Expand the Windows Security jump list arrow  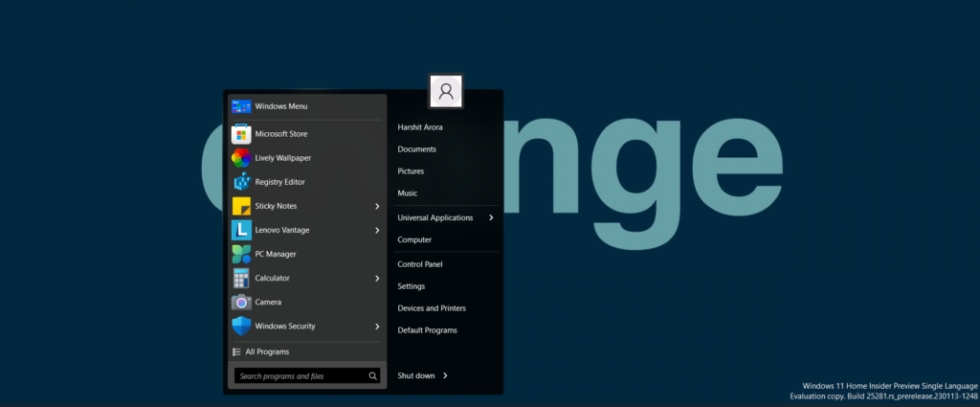pos(377,326)
